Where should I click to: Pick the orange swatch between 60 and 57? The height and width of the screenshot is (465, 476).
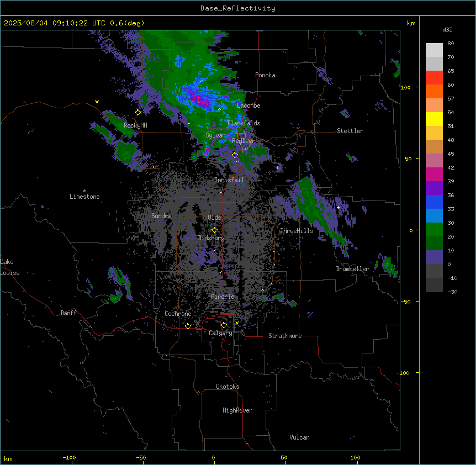434,91
